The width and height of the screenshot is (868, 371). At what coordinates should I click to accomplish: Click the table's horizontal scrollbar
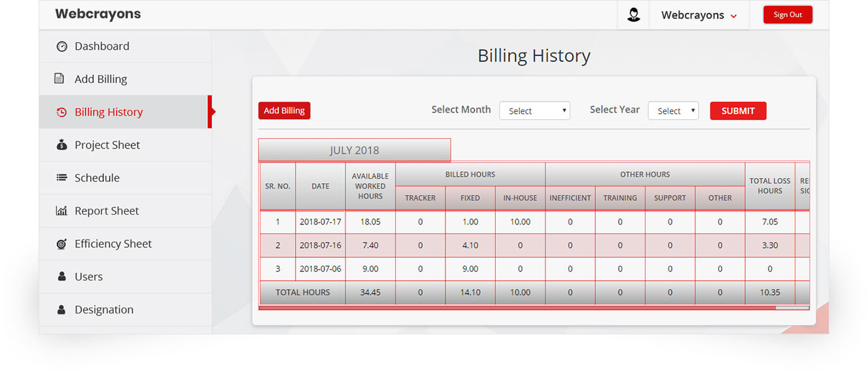coord(791,308)
